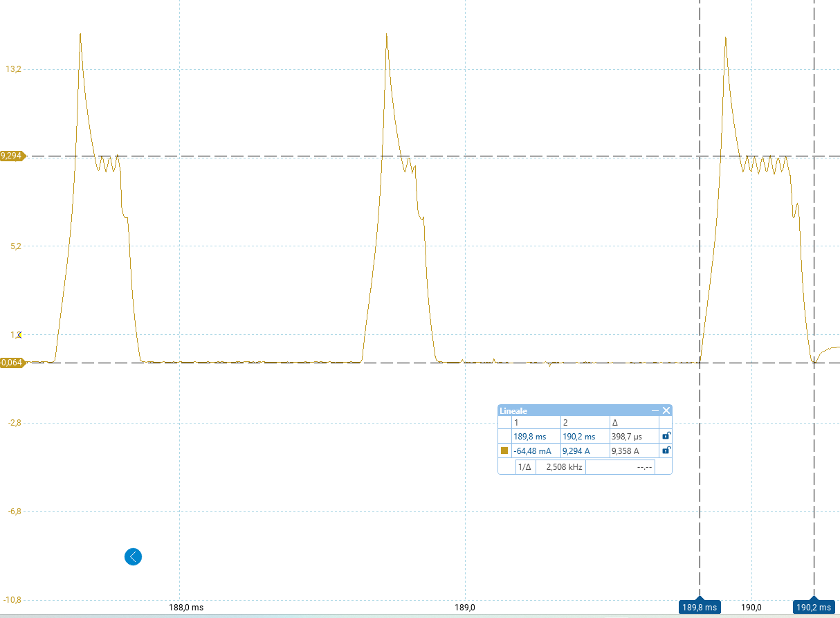Image resolution: width=840 pixels, height=618 pixels.
Task: Click the 188,0 ms time axis label
Action: coord(186,608)
